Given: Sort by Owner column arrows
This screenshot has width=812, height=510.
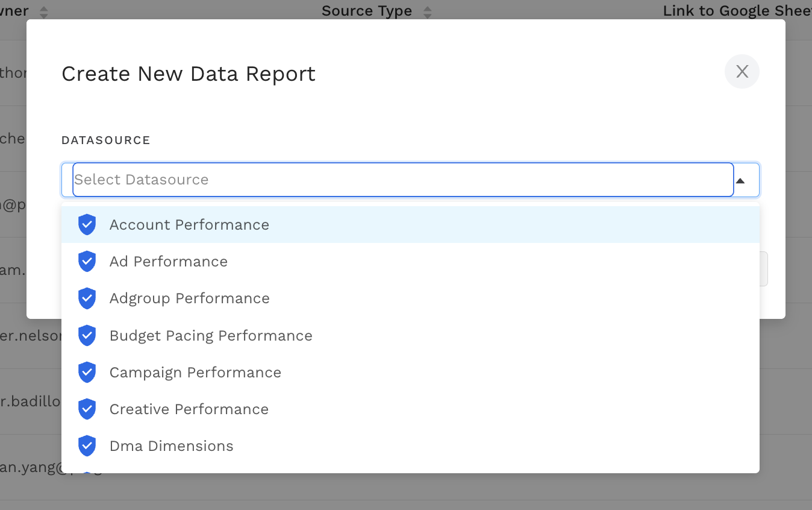Looking at the screenshot, I should pyautogui.click(x=43, y=11).
